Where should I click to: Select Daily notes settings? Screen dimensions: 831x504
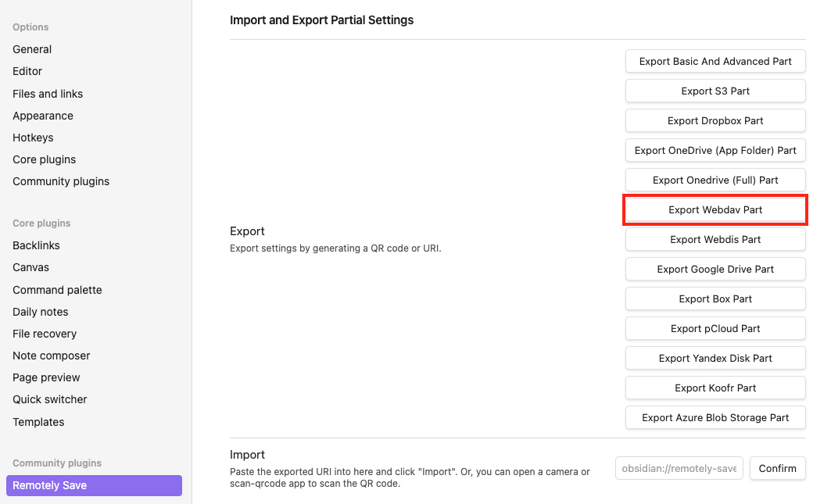[x=41, y=312]
